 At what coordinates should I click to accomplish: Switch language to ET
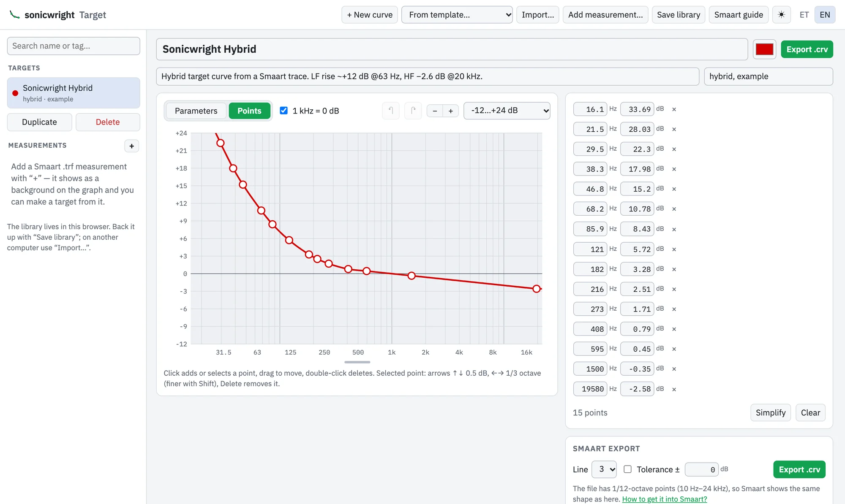[804, 15]
